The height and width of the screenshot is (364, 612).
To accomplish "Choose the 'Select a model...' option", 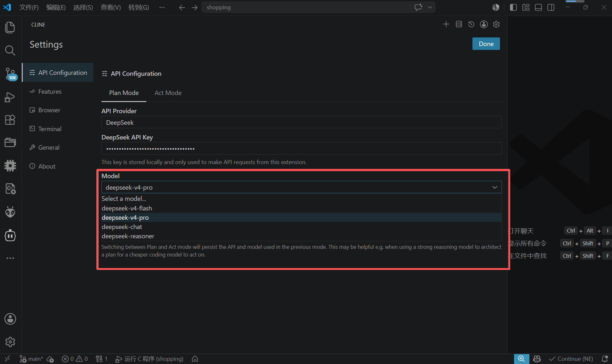I will point(302,199).
